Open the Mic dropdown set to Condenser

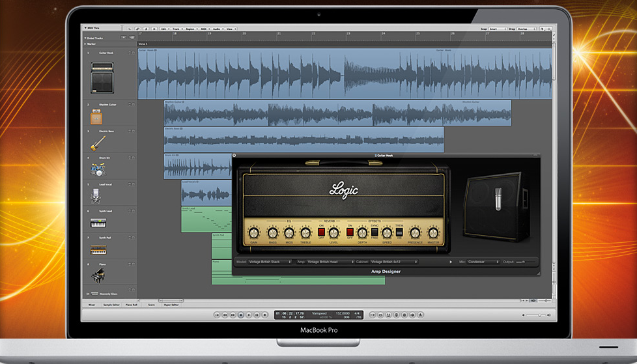click(483, 262)
